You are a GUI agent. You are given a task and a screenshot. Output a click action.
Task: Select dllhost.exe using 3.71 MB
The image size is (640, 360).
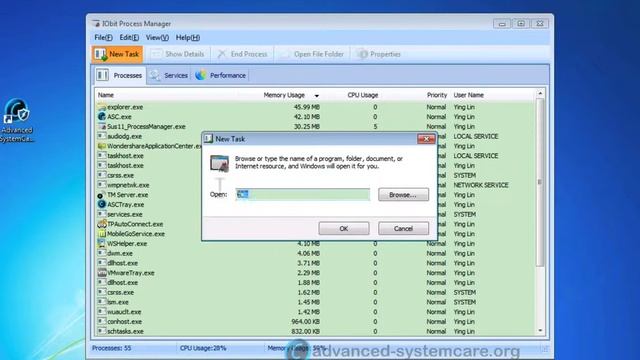(315, 263)
